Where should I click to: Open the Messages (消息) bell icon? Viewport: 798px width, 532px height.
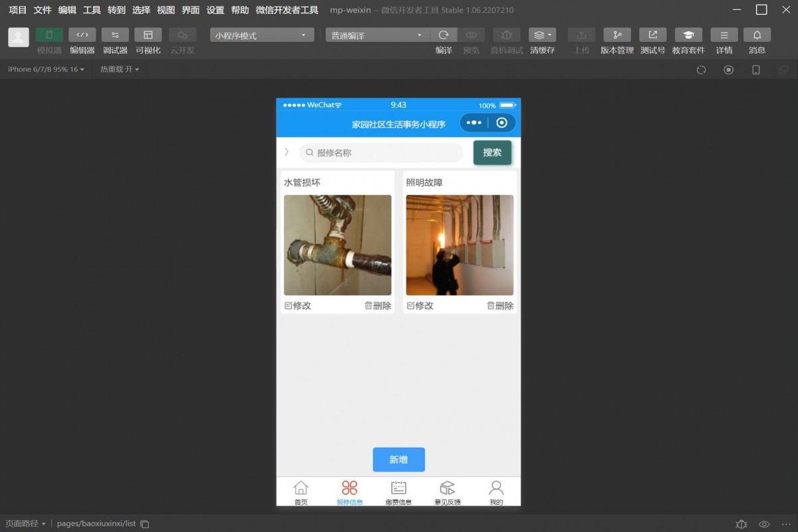coord(757,35)
